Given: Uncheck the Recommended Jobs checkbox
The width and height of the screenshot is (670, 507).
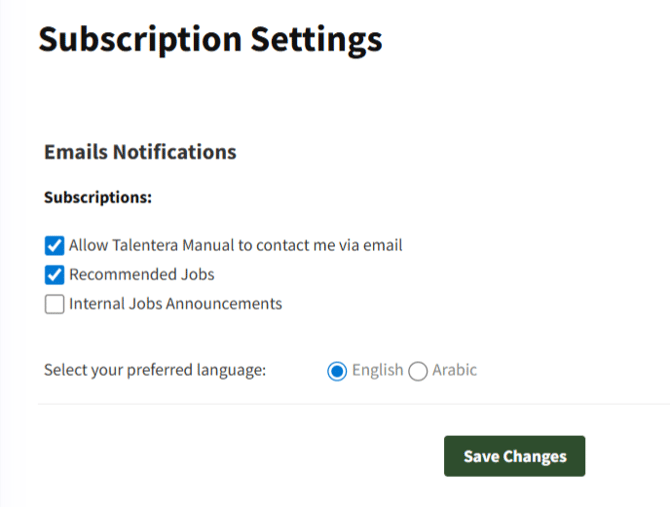Looking at the screenshot, I should click(x=54, y=275).
